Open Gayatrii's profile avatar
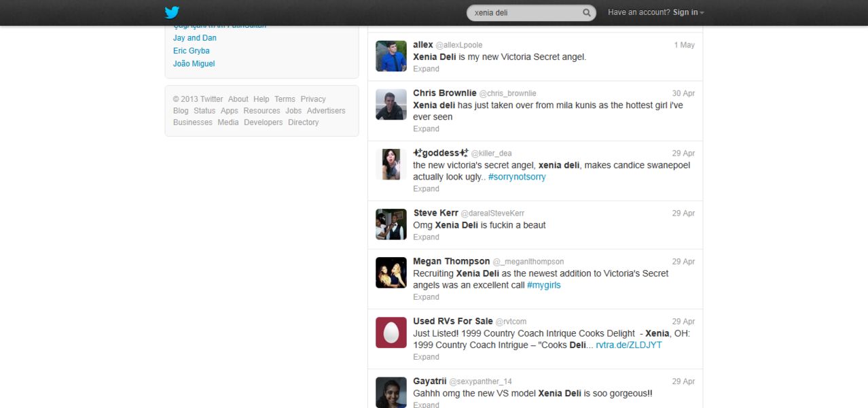The image size is (868, 408). pyautogui.click(x=391, y=392)
